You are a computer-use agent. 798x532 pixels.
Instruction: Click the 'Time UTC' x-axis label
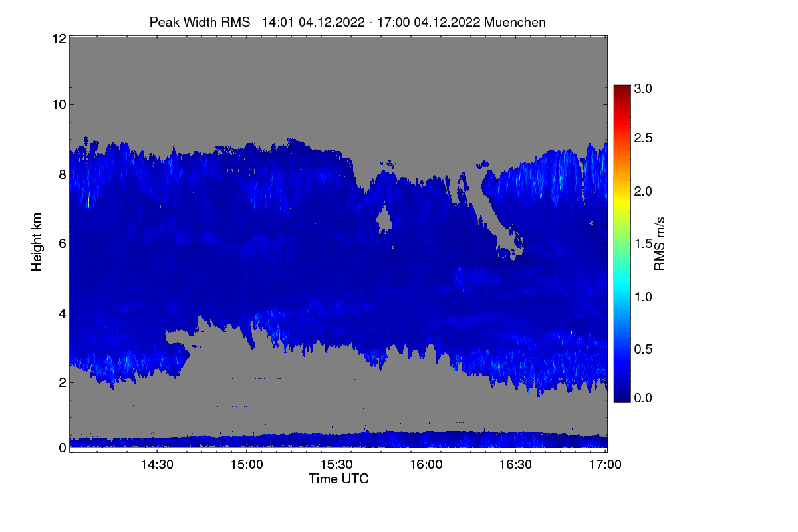338,479
